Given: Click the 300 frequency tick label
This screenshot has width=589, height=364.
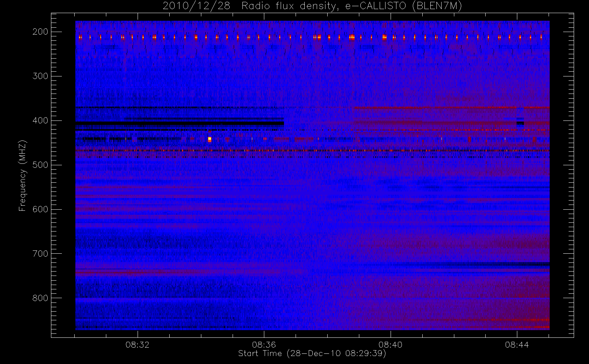Looking at the screenshot, I should pos(40,76).
